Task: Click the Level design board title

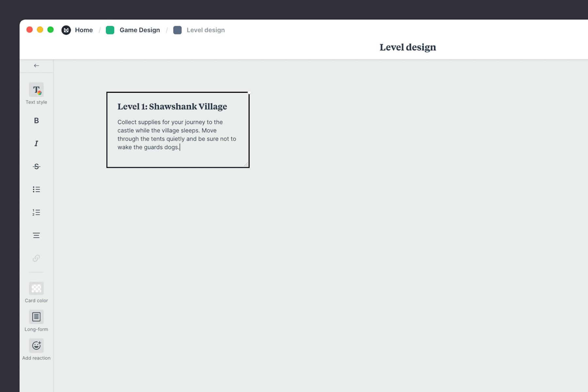Action: coord(407,47)
